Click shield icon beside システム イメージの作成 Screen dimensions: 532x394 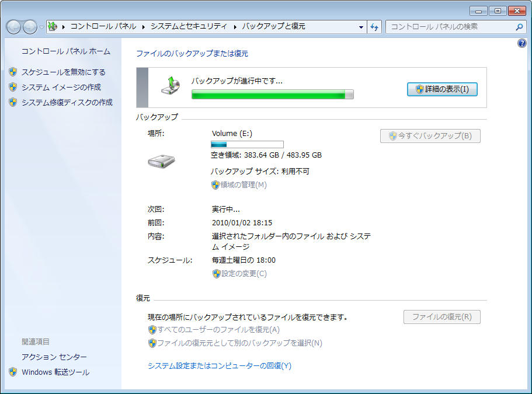[13, 87]
